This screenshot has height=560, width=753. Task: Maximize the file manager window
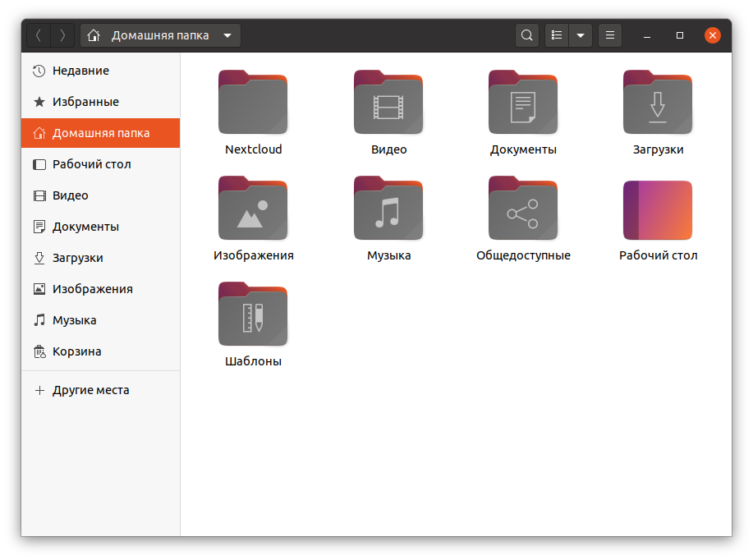[680, 35]
